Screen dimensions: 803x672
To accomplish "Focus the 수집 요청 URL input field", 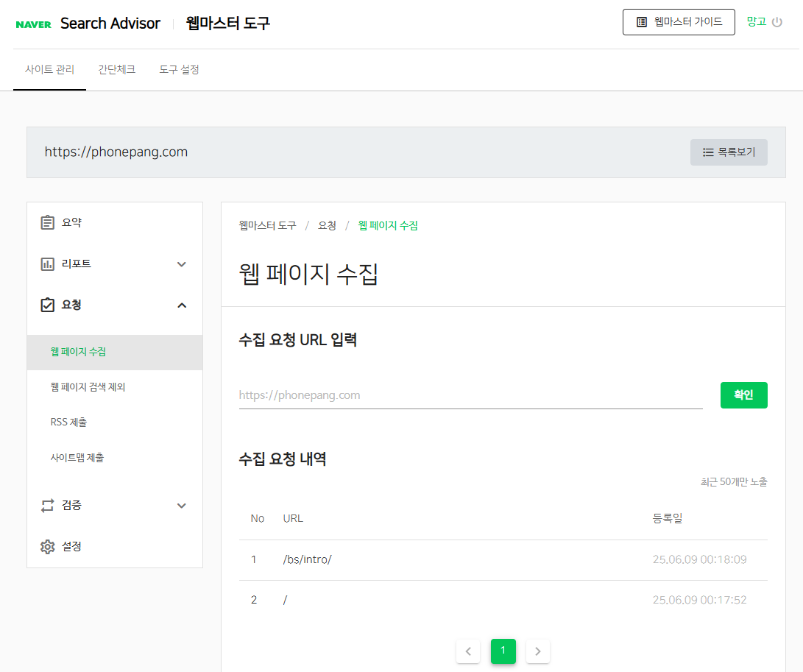I will coord(470,395).
